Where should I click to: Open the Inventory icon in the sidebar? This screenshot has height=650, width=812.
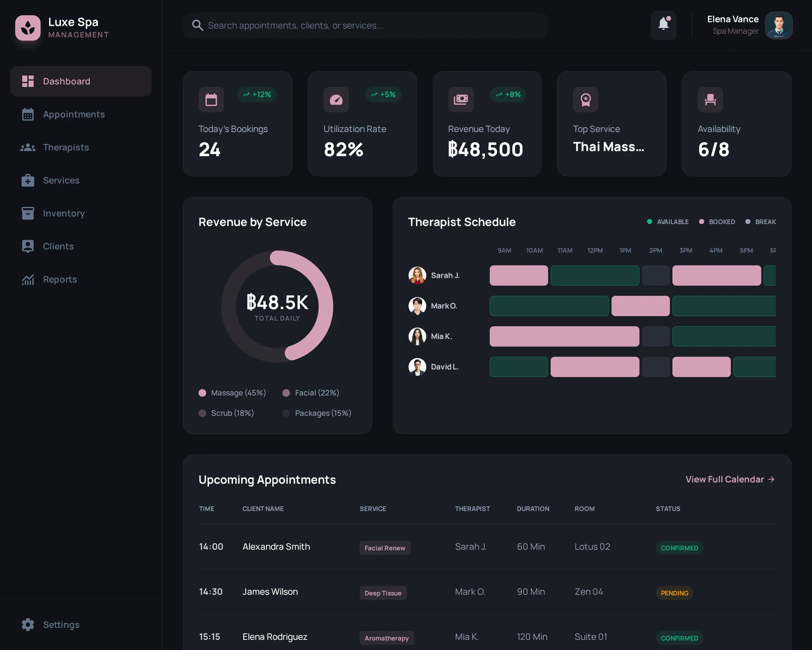pyautogui.click(x=28, y=213)
